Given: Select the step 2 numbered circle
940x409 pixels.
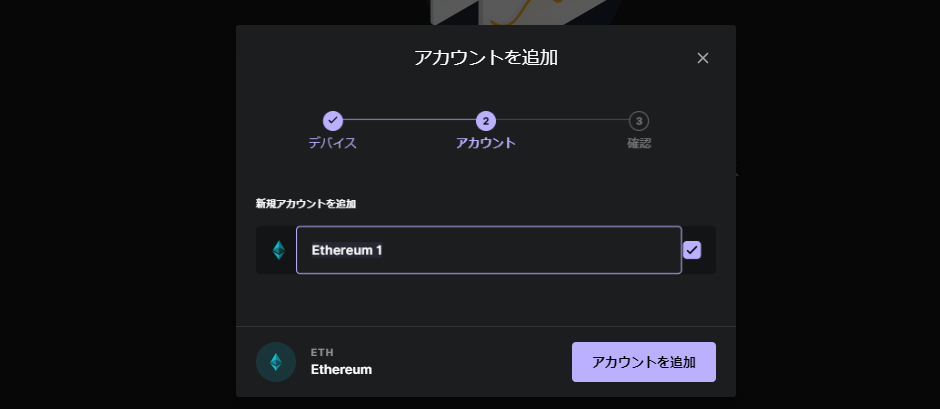Looking at the screenshot, I should coord(486,121).
